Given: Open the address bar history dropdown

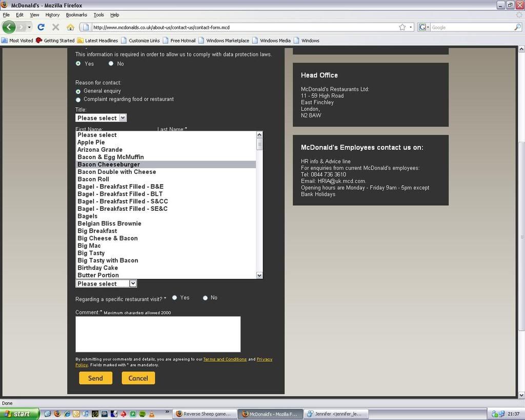Looking at the screenshot, I should [x=411, y=27].
